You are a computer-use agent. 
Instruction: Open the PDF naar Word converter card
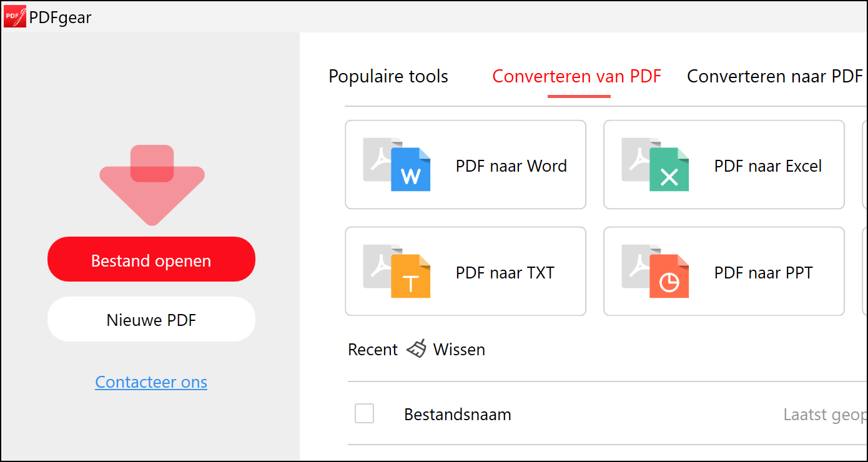[x=465, y=164]
